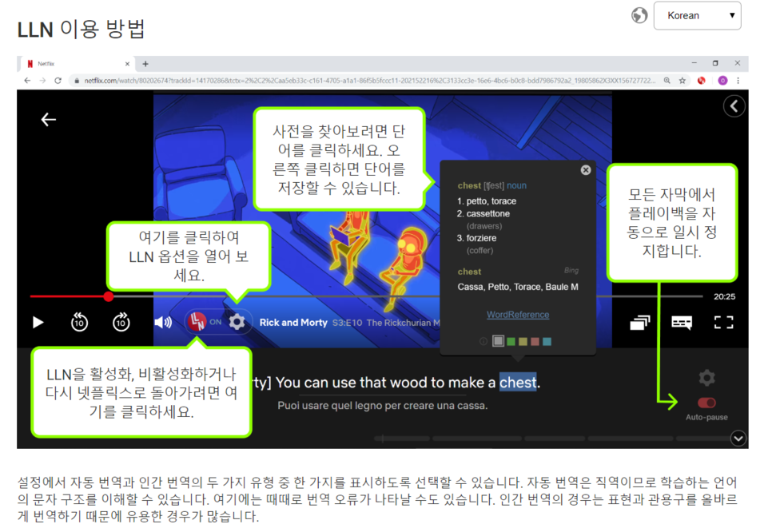Open the subtitles and audio icon
This screenshot has height=532, width=772.
682,323
